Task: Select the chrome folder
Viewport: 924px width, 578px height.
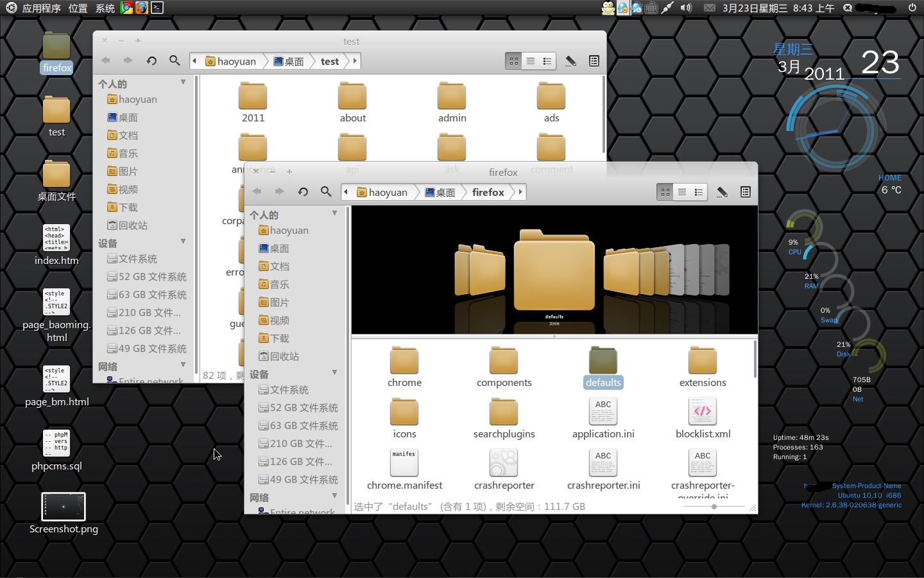Action: [x=404, y=367]
